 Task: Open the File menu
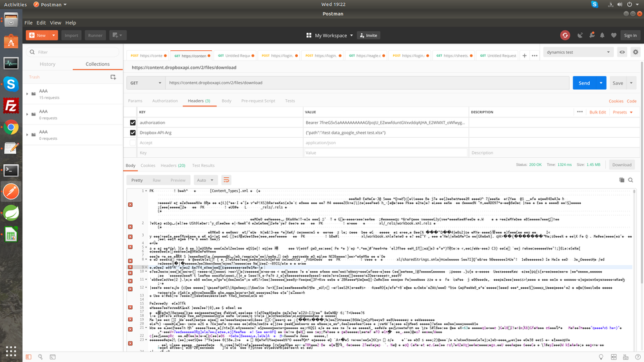tap(28, 23)
